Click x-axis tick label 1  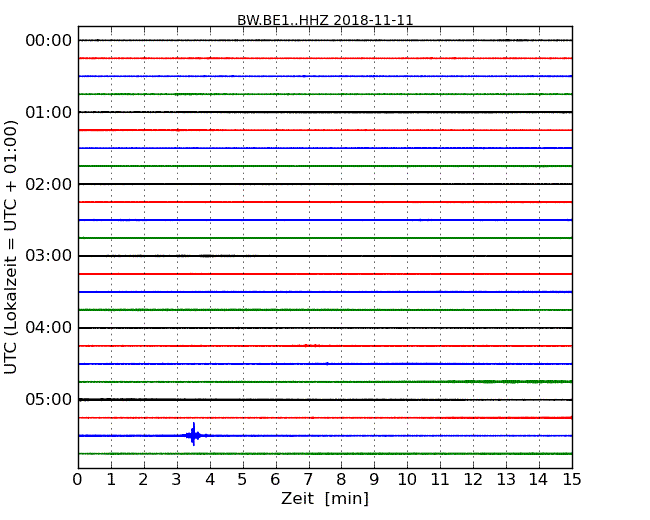pos(111,480)
